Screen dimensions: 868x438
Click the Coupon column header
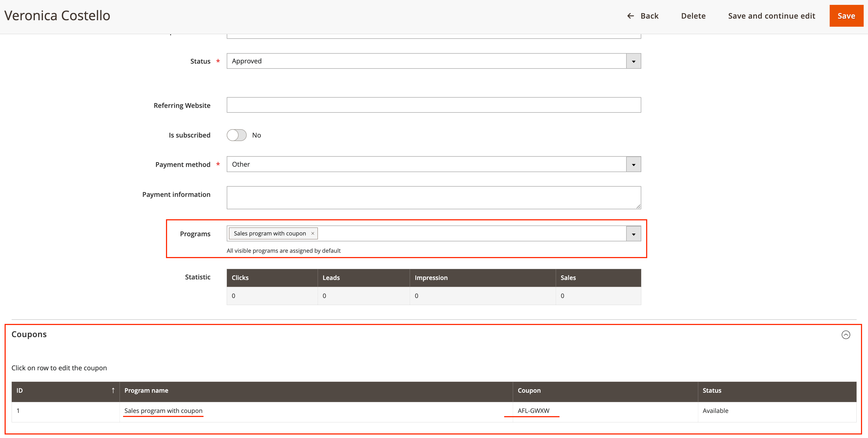click(529, 391)
